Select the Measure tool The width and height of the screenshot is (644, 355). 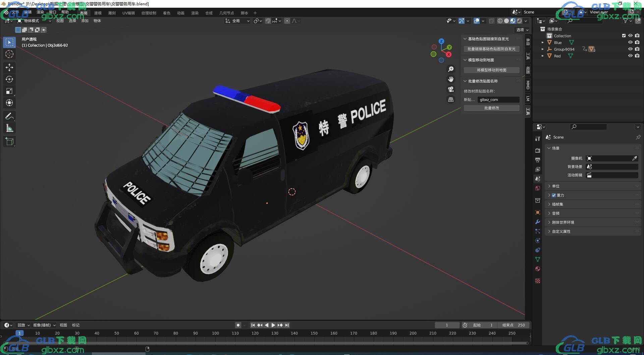(9, 128)
